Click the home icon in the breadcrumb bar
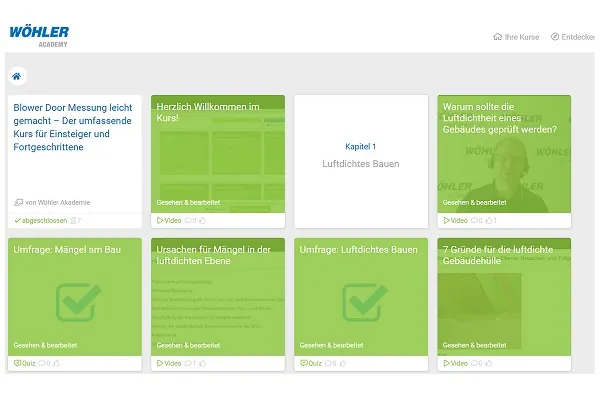Viewport: 600px width, 401px height. point(16,76)
